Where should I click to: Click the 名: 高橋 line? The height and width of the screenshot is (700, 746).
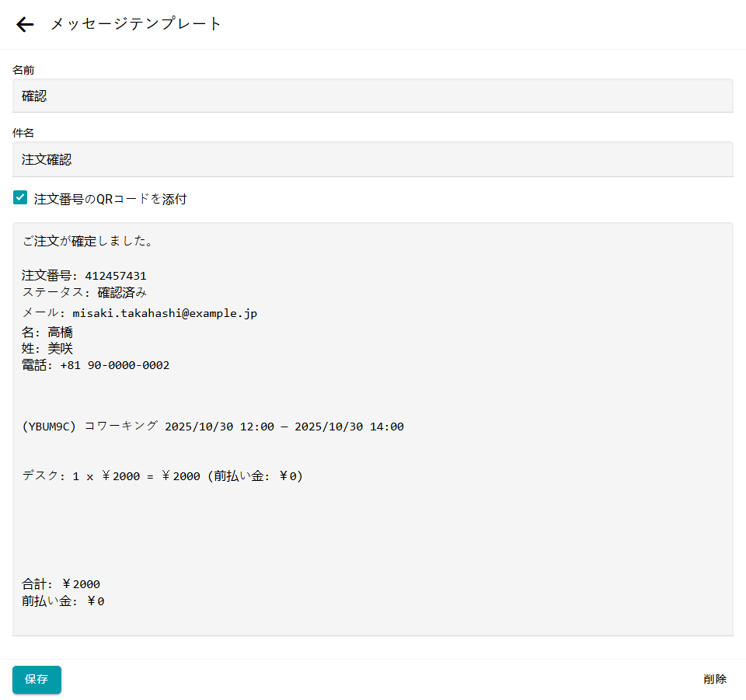(x=47, y=332)
